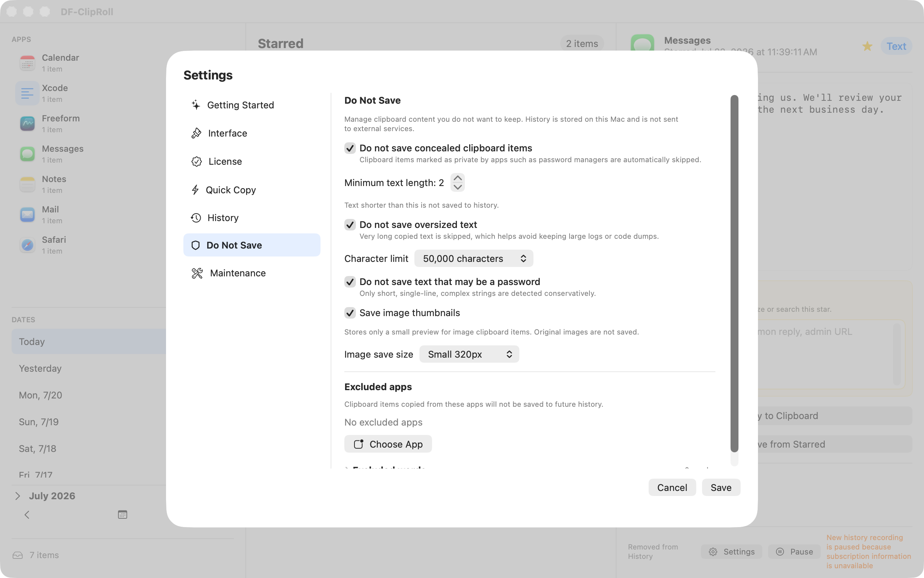Viewport: 924px width, 578px height.
Task: Click the Notes app icon in sidebar
Action: click(x=27, y=184)
